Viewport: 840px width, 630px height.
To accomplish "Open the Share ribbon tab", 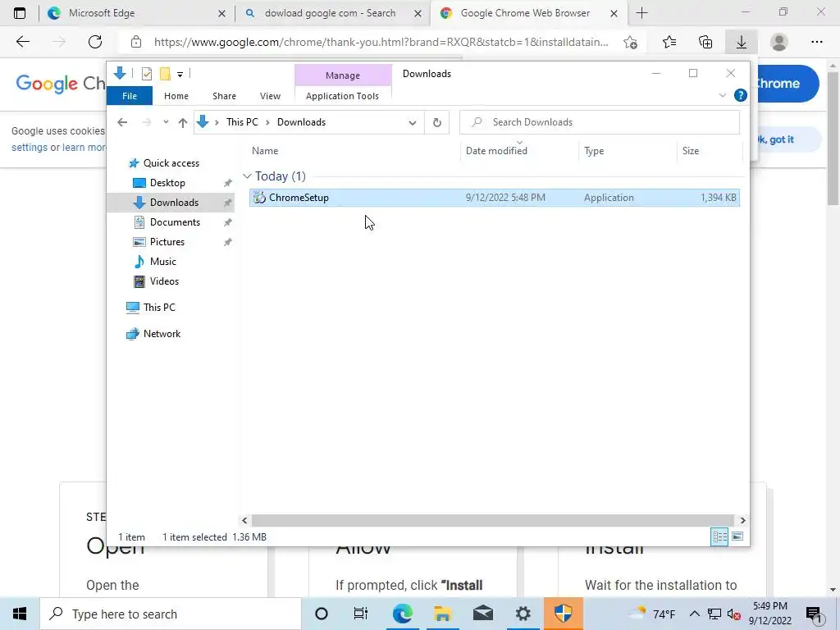I will pos(224,96).
